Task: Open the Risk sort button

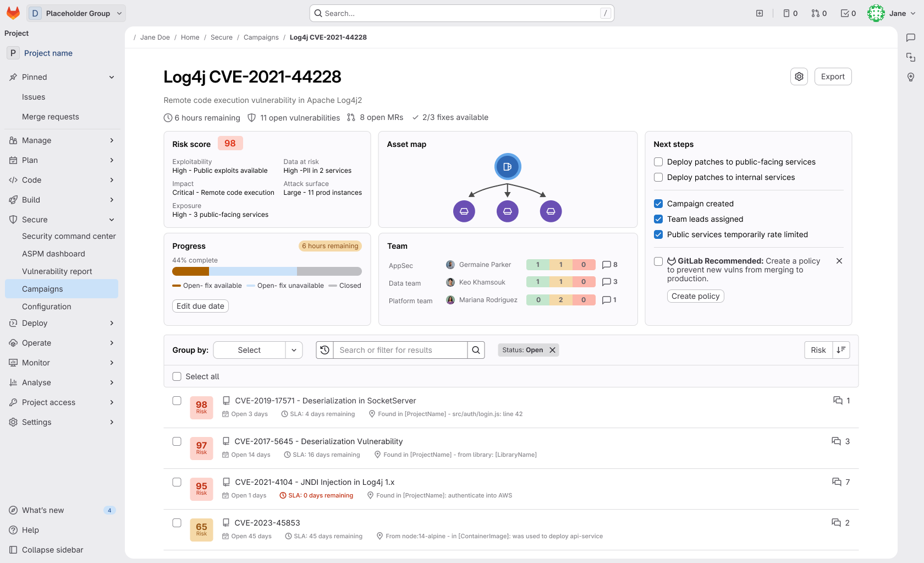Action: 818,350
